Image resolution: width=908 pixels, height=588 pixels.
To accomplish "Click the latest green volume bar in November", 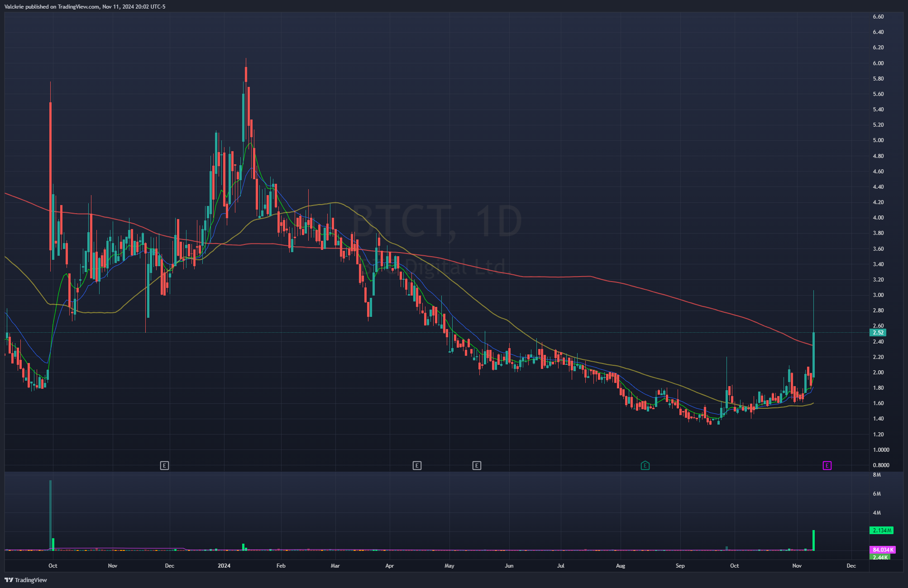I will (x=813, y=540).
